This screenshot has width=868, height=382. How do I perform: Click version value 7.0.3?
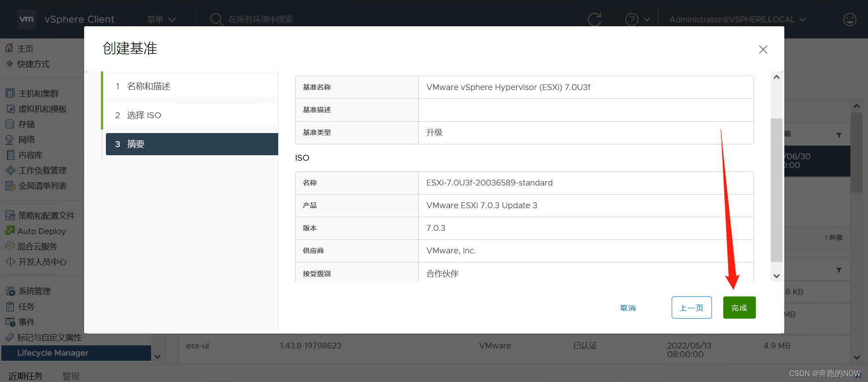click(436, 228)
